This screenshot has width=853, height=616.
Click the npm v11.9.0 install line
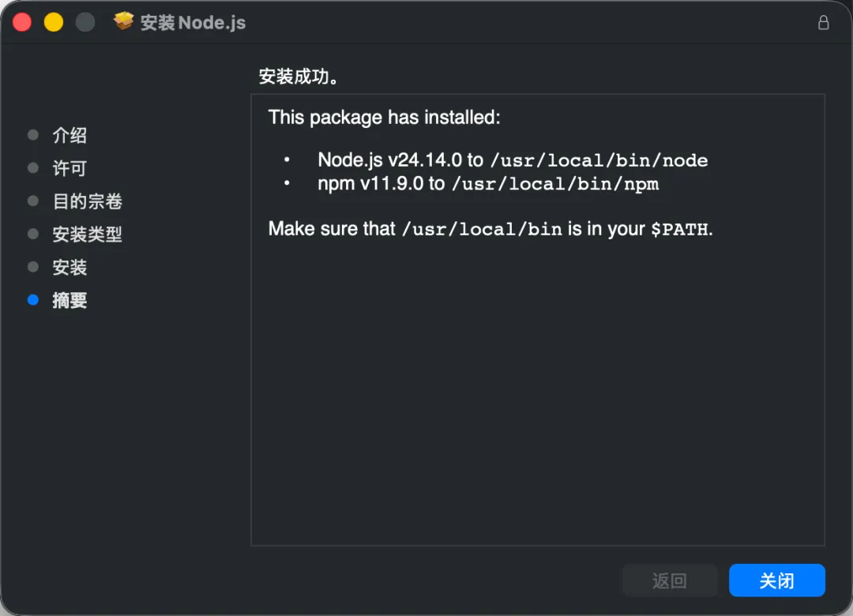[x=488, y=184]
